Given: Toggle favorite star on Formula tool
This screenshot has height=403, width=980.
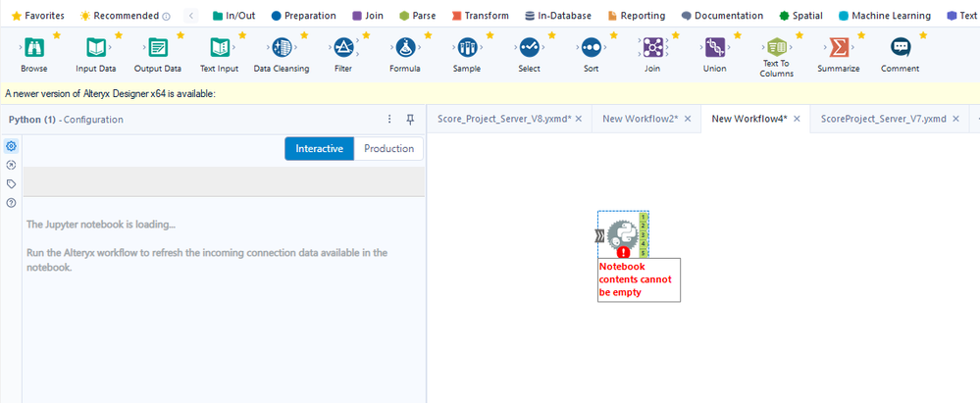Looking at the screenshot, I should (x=428, y=35).
